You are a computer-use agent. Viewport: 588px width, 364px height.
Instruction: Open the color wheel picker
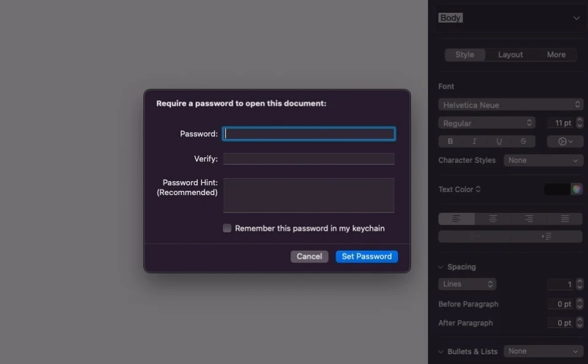577,189
